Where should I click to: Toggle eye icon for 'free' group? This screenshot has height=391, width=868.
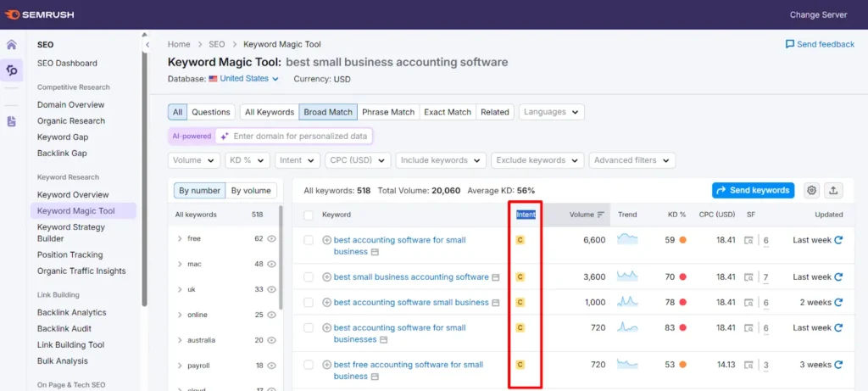tap(272, 238)
